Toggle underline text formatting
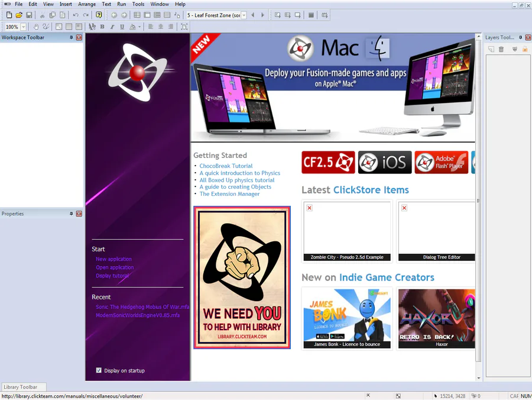 122,27
